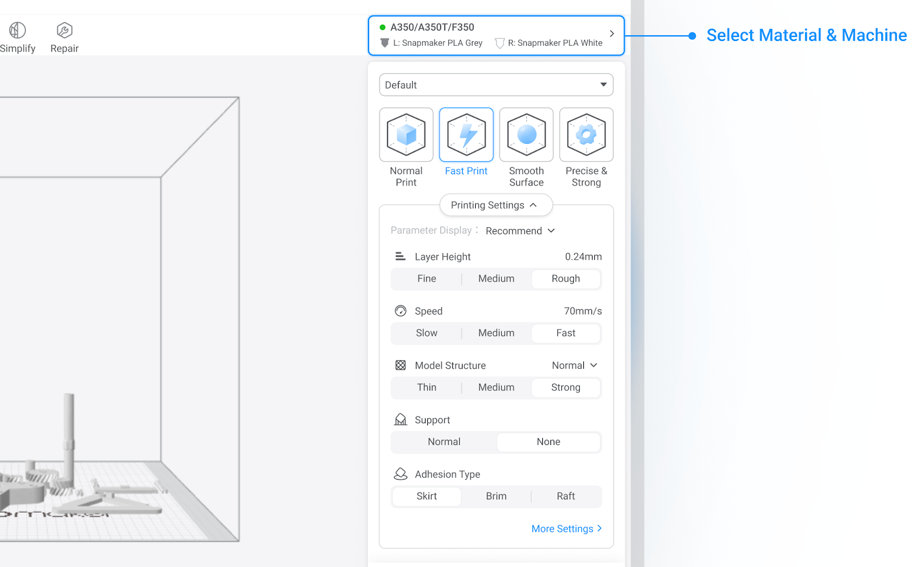
Task: Click the Repair tool icon
Action: [65, 30]
